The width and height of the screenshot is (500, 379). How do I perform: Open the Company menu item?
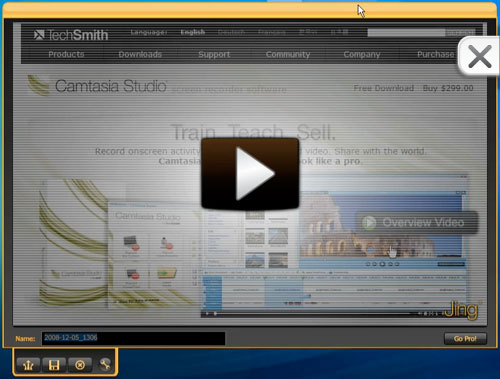click(x=362, y=54)
